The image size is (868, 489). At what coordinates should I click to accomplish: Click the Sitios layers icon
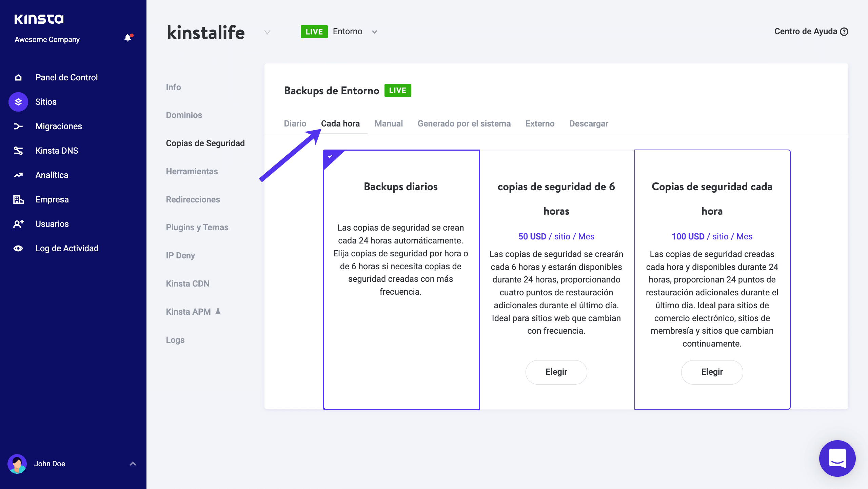point(18,102)
